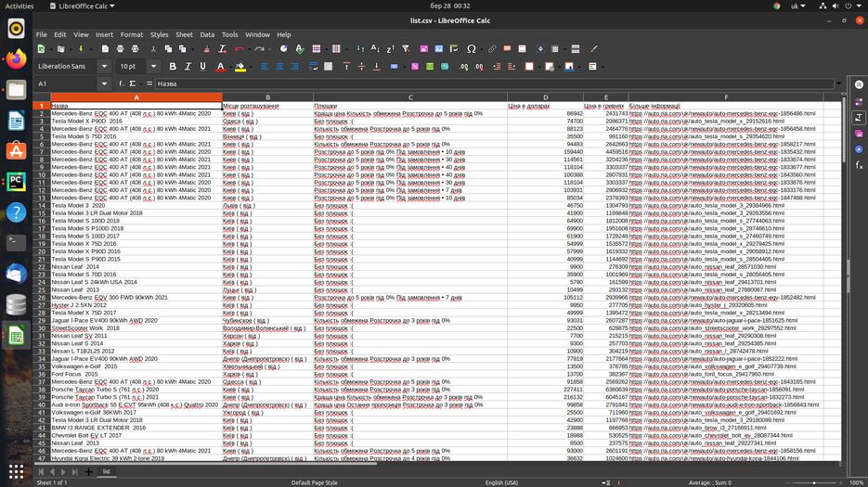This screenshot has height=487, width=868.
Task: Select column header D
Action: (545, 96)
